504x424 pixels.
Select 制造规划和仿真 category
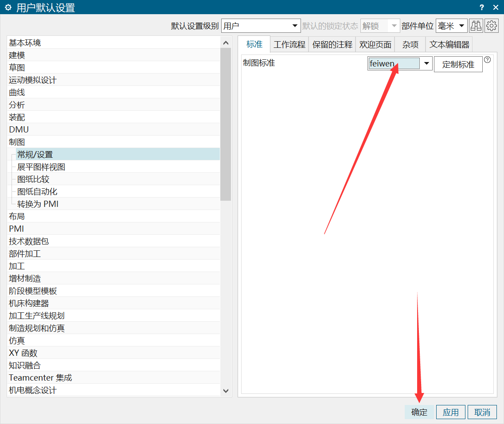[114, 328]
